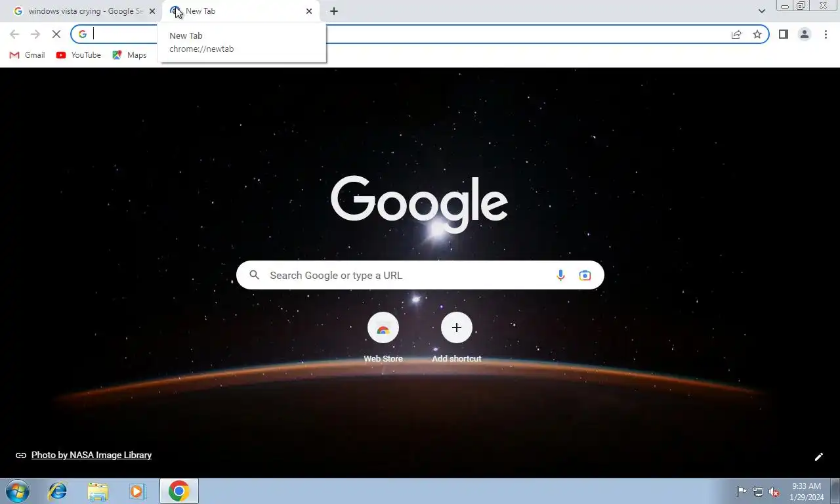The width and height of the screenshot is (840, 504).
Task: Go forward using the forward arrow
Action: pos(35,34)
